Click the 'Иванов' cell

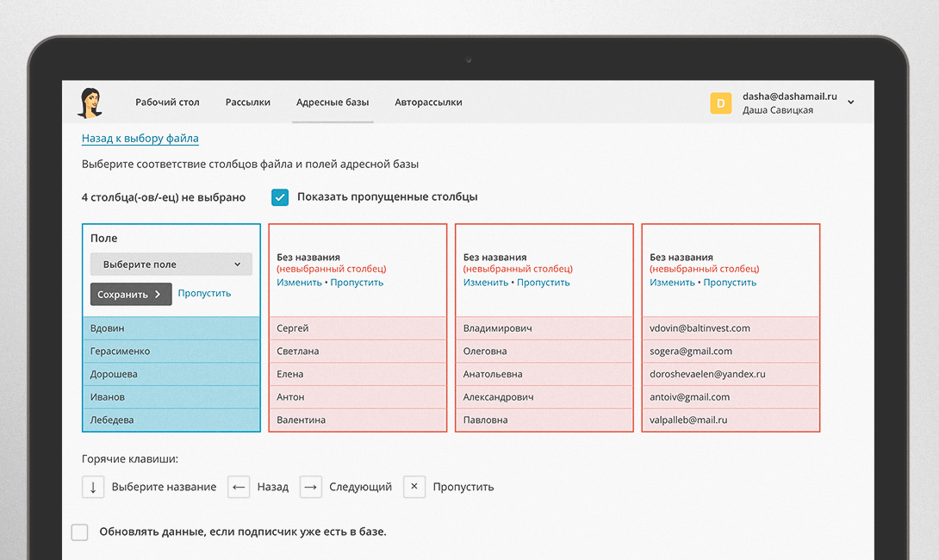(x=171, y=397)
